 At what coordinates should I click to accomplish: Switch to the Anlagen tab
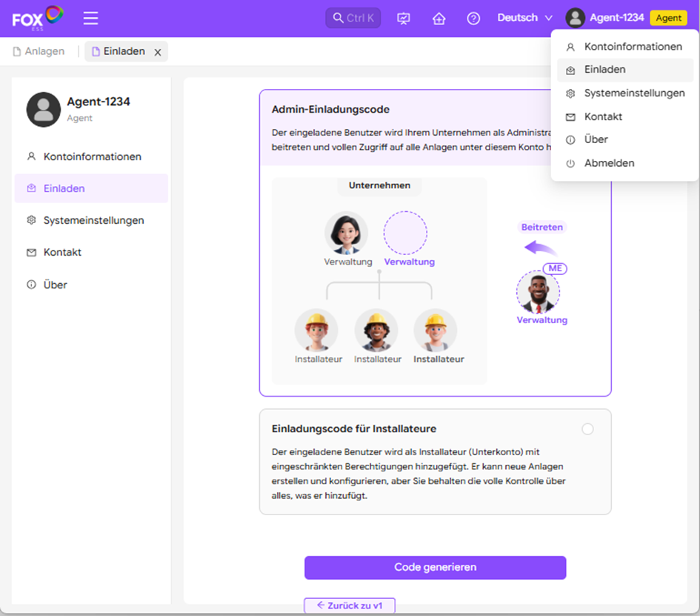(39, 51)
